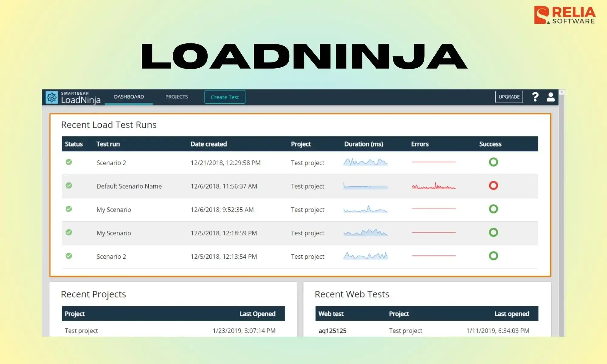Sort load runs by Project header
This screenshot has height=364, width=607.
click(301, 144)
